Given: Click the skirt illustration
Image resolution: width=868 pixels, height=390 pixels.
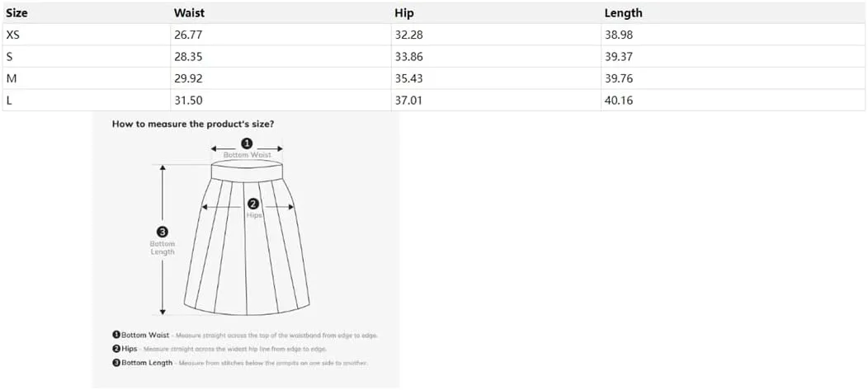Looking at the screenshot, I should (247, 237).
